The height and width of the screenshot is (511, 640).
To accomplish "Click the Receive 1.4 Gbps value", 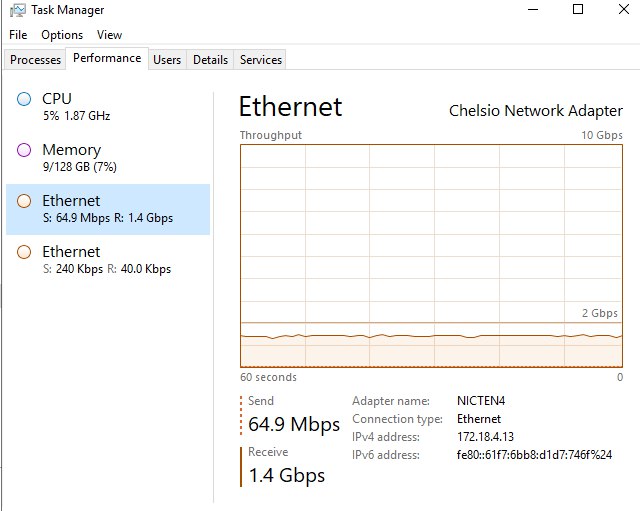I will pos(286,475).
